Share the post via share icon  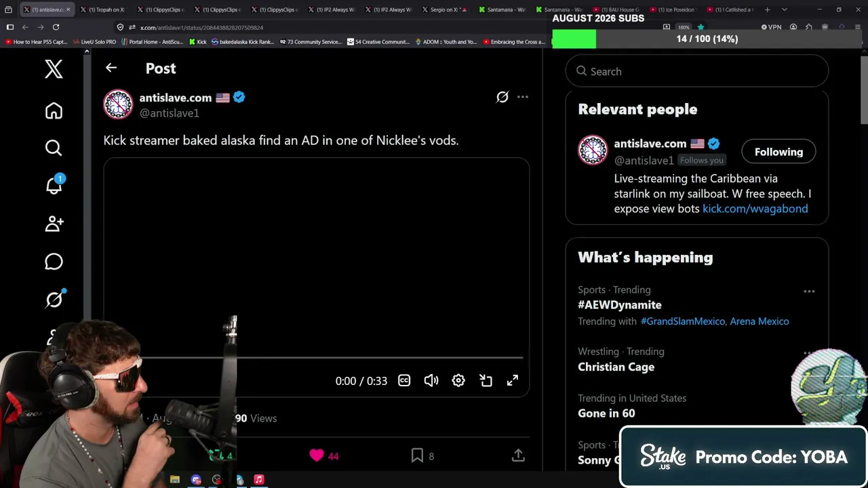pyautogui.click(x=518, y=455)
